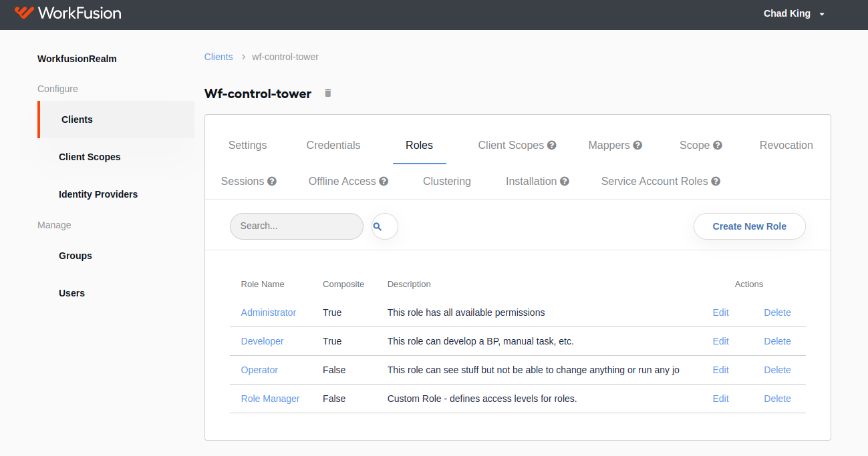This screenshot has height=456, width=868.
Task: Open help icon next to Mappers tab
Action: click(x=637, y=145)
